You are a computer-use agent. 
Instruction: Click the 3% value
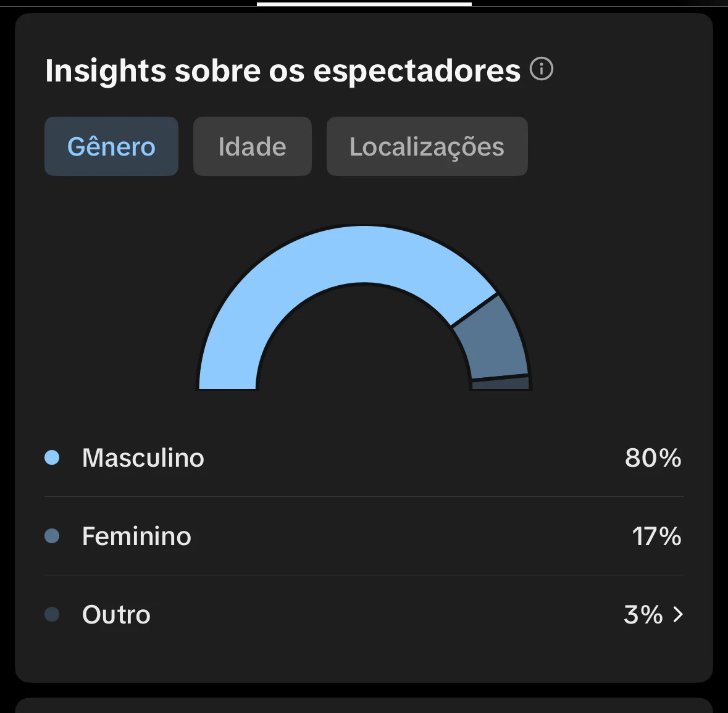tap(643, 615)
